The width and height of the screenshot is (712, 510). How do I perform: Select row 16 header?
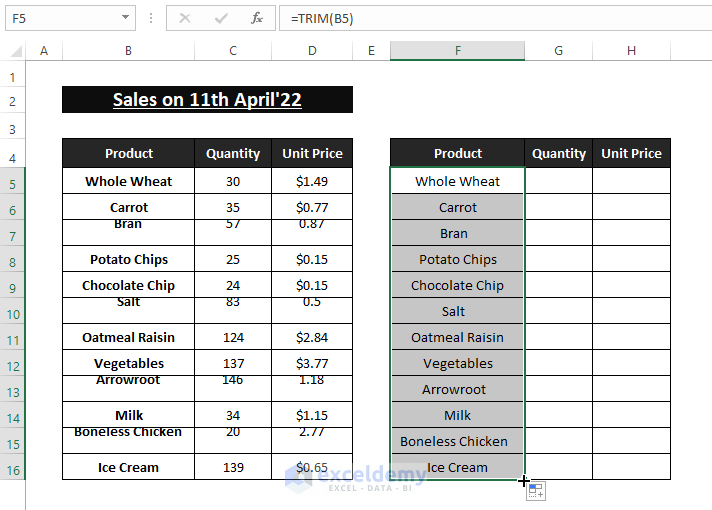(x=13, y=467)
